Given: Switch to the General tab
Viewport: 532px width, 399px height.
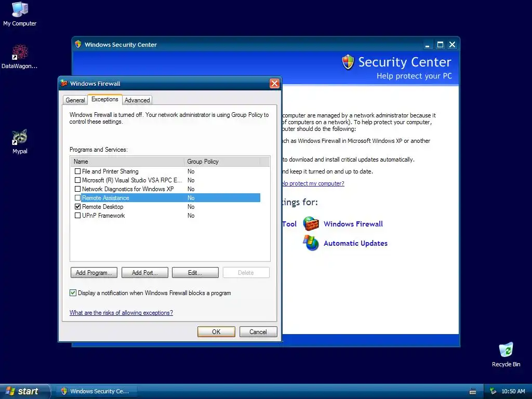Looking at the screenshot, I should [75, 100].
